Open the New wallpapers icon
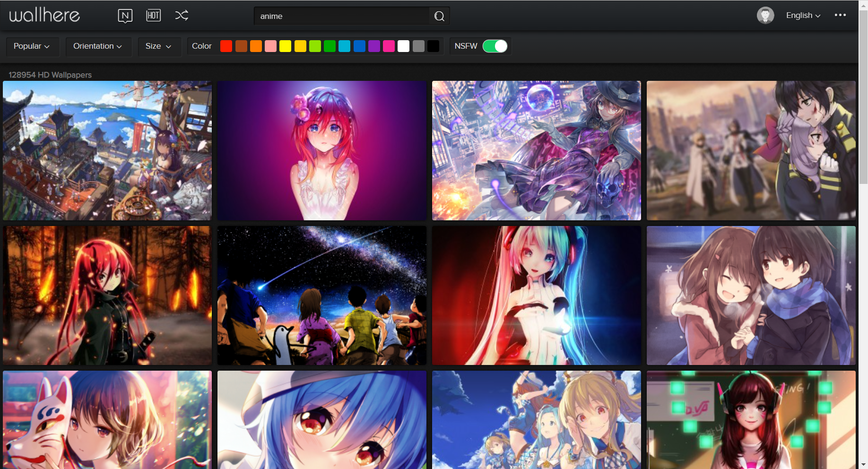Screen dimensions: 868x469 [125, 16]
